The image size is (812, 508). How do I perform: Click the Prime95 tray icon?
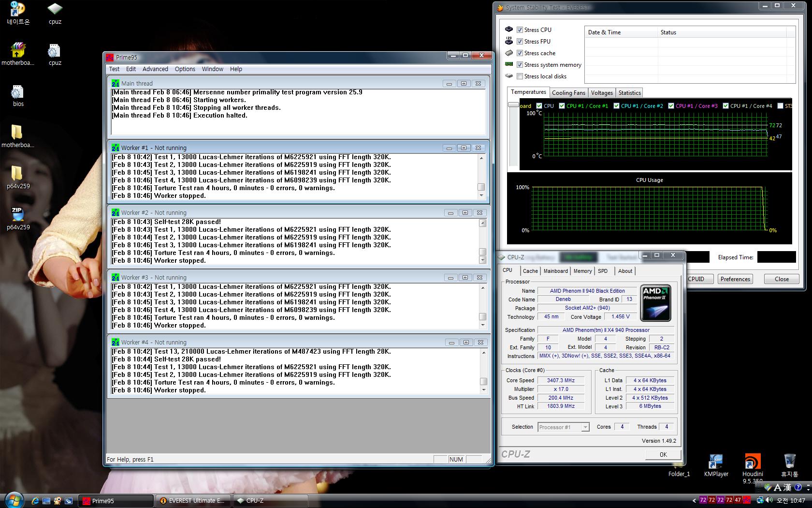point(747,500)
